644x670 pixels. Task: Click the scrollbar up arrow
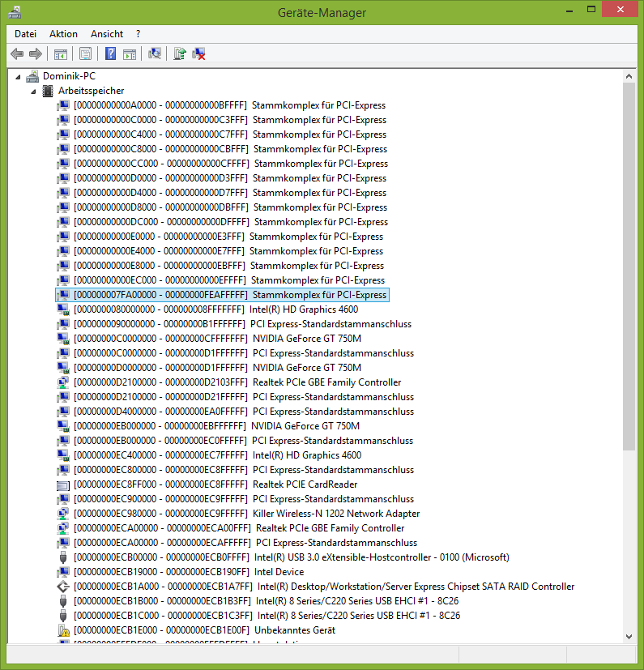click(x=629, y=76)
